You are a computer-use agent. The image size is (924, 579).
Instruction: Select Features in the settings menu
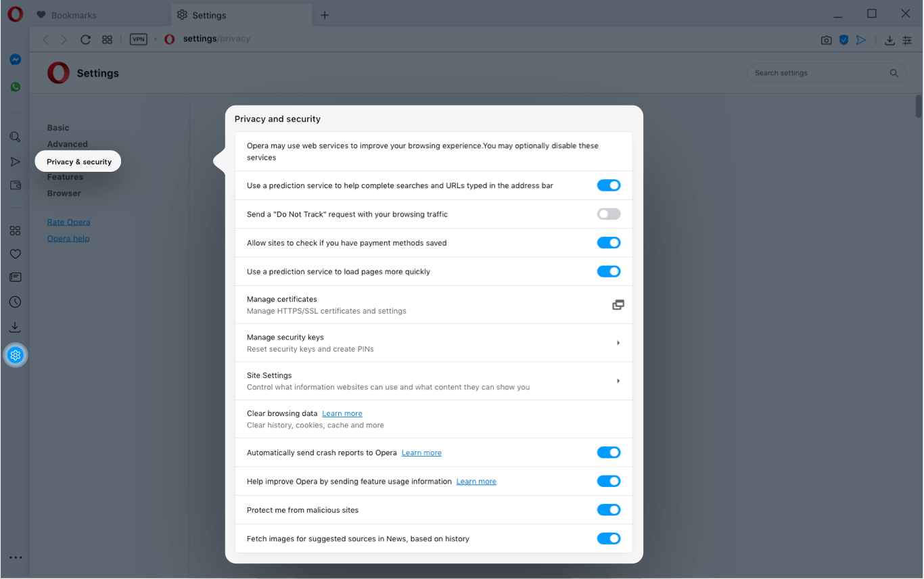pyautogui.click(x=65, y=177)
